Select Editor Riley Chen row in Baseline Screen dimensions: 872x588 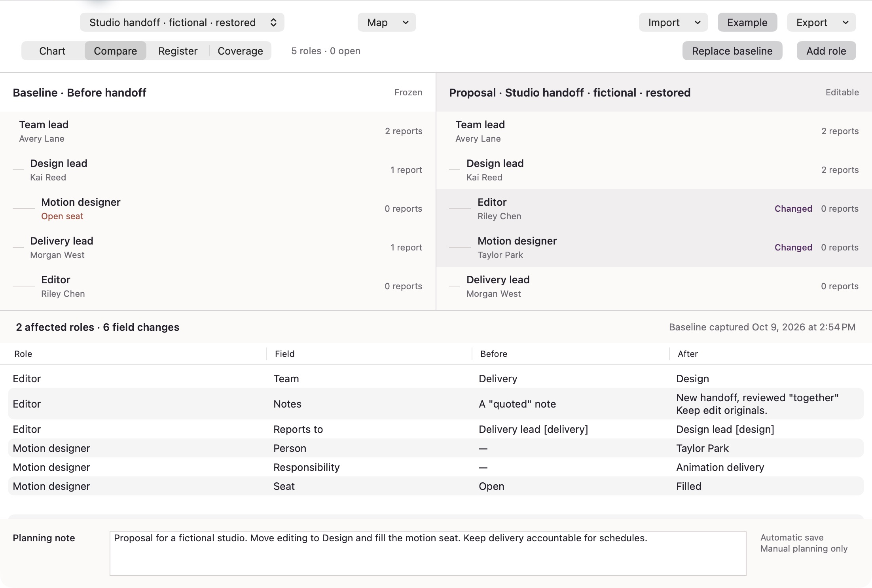point(218,286)
